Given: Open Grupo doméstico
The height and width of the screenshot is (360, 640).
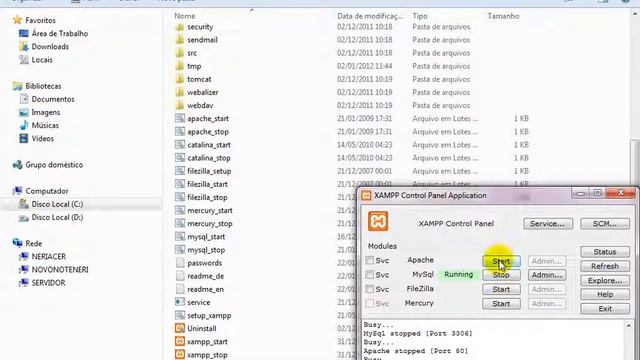Looking at the screenshot, I should point(54,165).
